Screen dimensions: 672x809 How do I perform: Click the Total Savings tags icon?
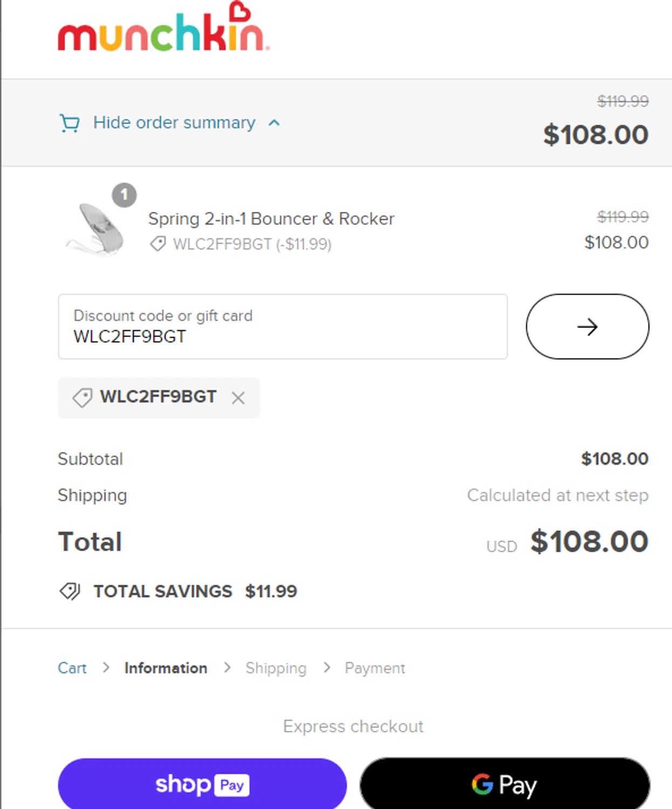coord(70,591)
